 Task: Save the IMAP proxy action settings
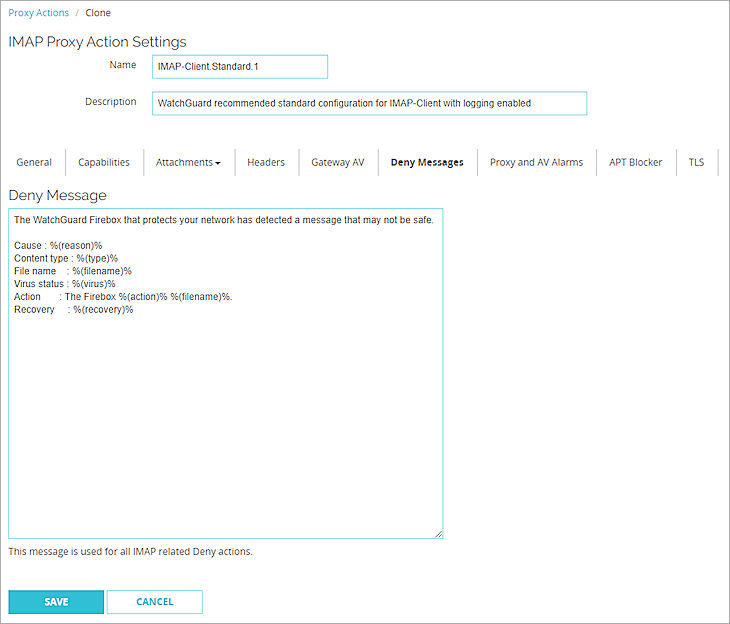[56, 602]
